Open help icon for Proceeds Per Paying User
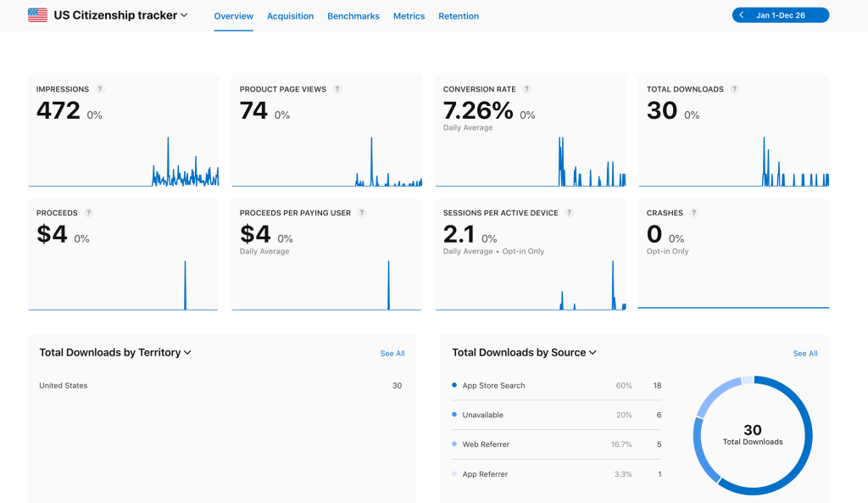Image resolution: width=868 pixels, height=503 pixels. tap(362, 213)
